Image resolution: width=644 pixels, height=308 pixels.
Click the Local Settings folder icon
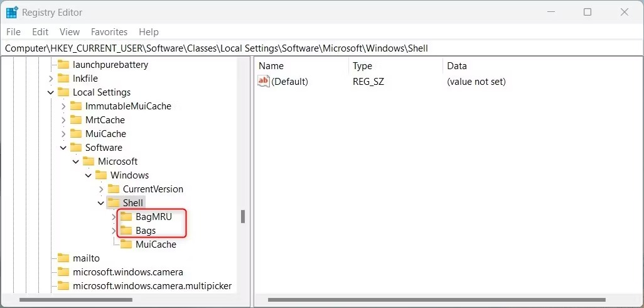[x=63, y=92]
